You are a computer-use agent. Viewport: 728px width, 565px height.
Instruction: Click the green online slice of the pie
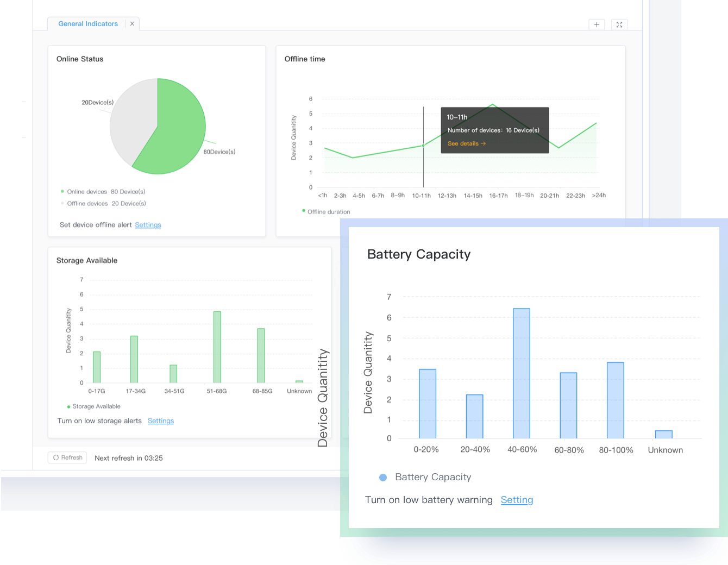tap(179, 125)
